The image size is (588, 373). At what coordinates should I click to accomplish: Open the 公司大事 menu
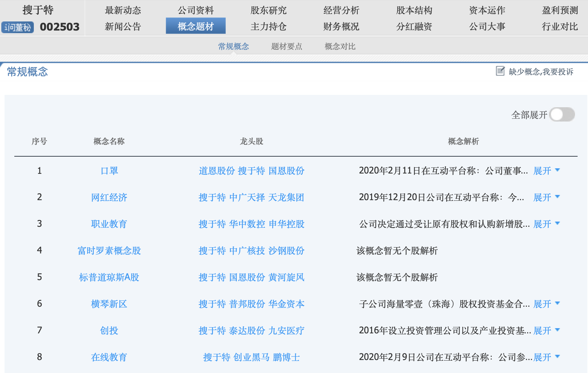coord(487,26)
